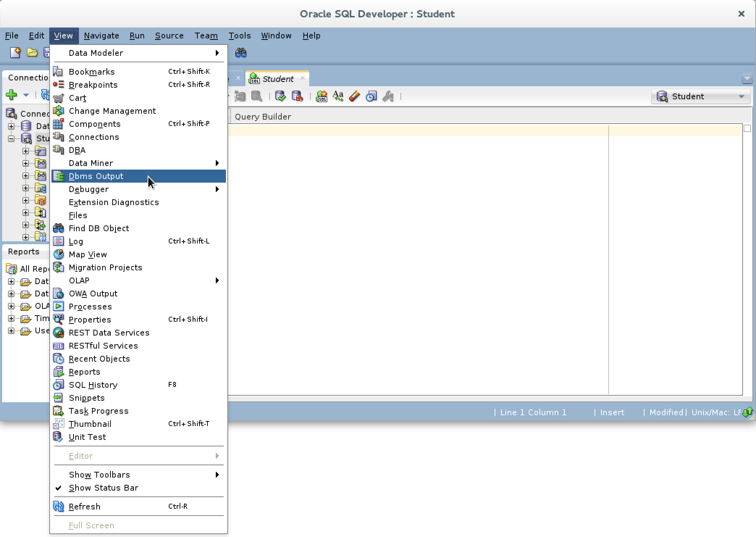Image resolution: width=756 pixels, height=537 pixels.
Task: Click the Open file icon in toolbar
Action: pyautogui.click(x=32, y=52)
